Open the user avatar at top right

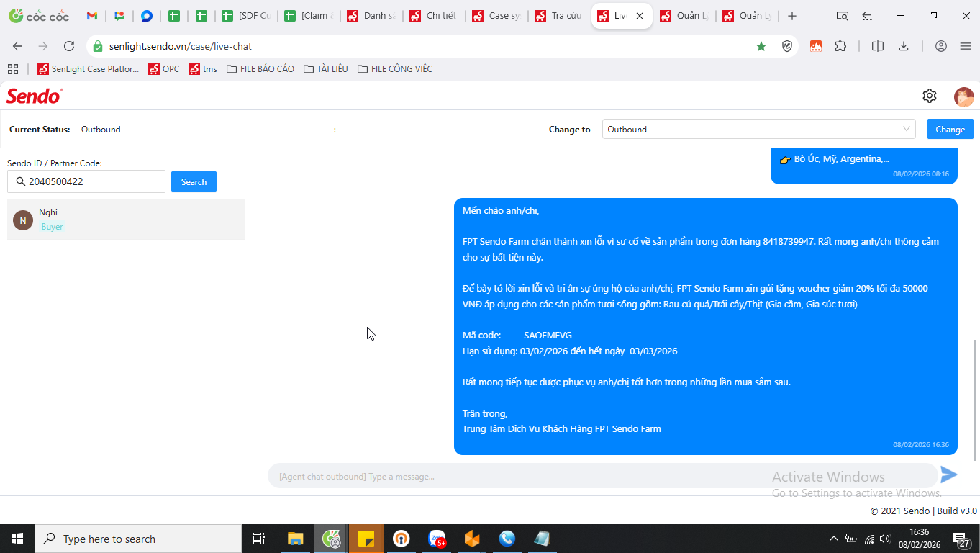[963, 96]
